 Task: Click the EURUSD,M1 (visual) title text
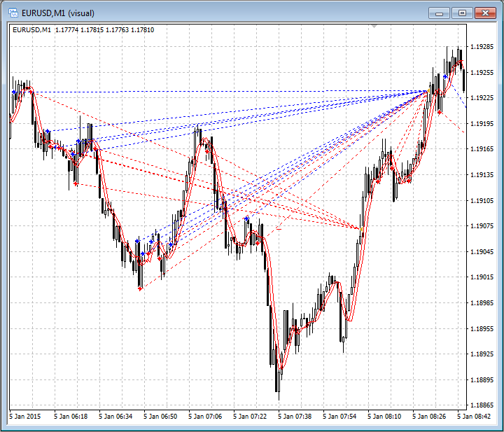58,13
